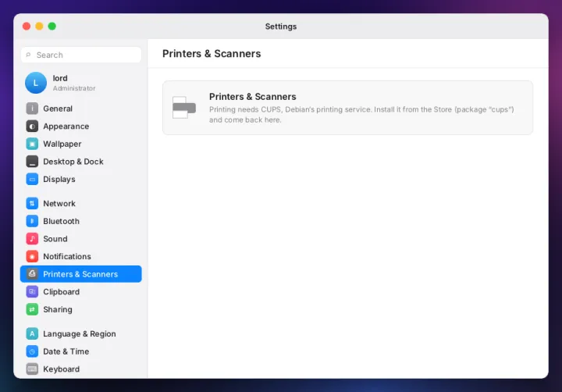The image size is (562, 392).
Task: Click the Administrator label under lord
Action: [x=74, y=88]
